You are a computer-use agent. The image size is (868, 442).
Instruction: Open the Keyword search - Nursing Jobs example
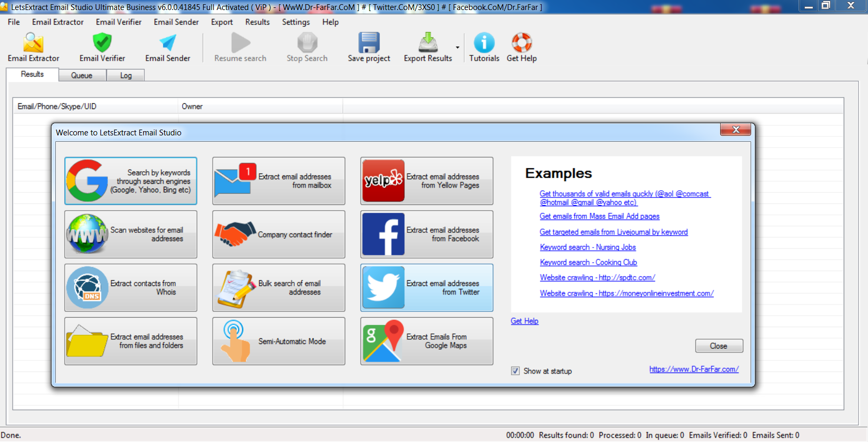pos(587,247)
